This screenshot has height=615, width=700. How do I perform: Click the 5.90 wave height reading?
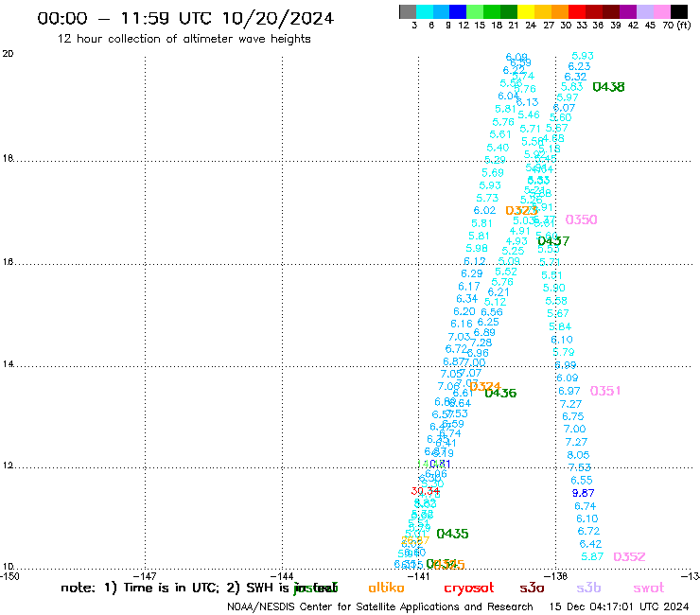[x=554, y=288]
